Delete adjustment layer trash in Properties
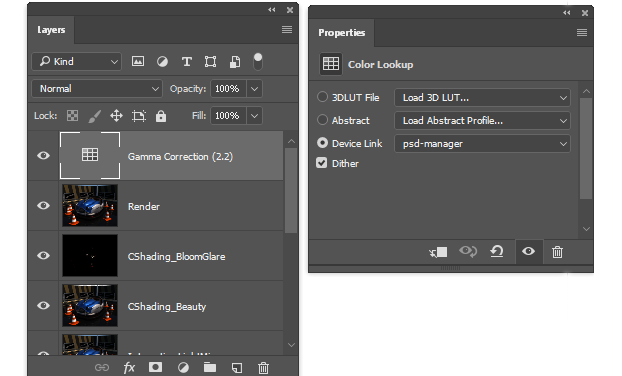The image size is (622, 376). [x=557, y=252]
